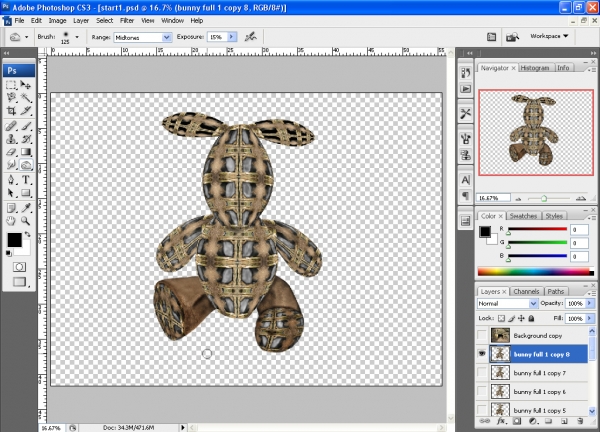Select the Brush tool

pos(26,126)
